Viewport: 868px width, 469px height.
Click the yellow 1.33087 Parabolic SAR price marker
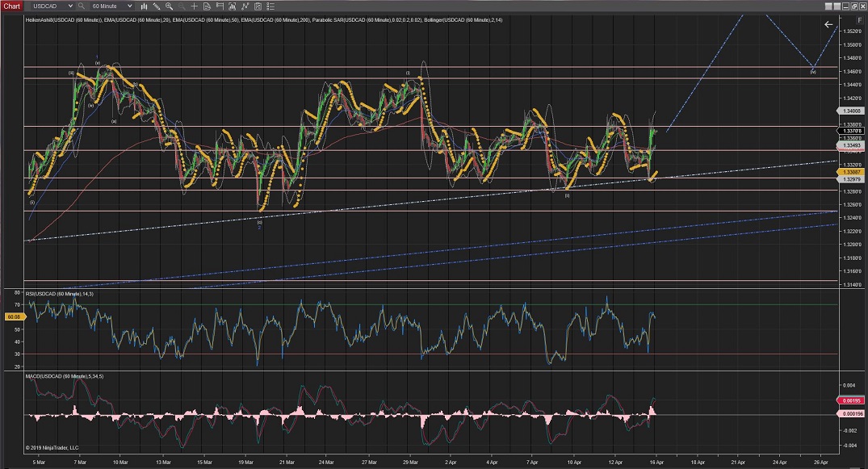[851, 172]
